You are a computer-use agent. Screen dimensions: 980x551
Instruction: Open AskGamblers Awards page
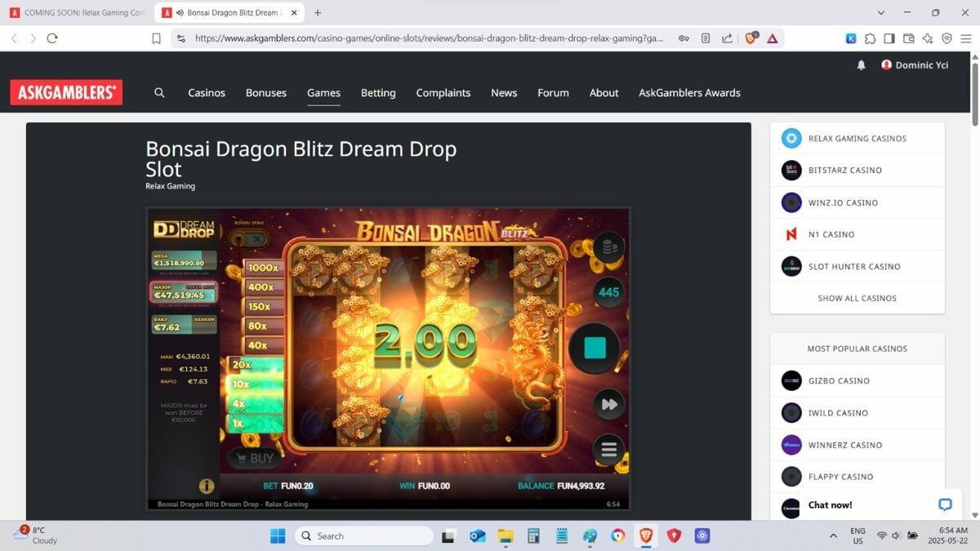[x=689, y=93]
